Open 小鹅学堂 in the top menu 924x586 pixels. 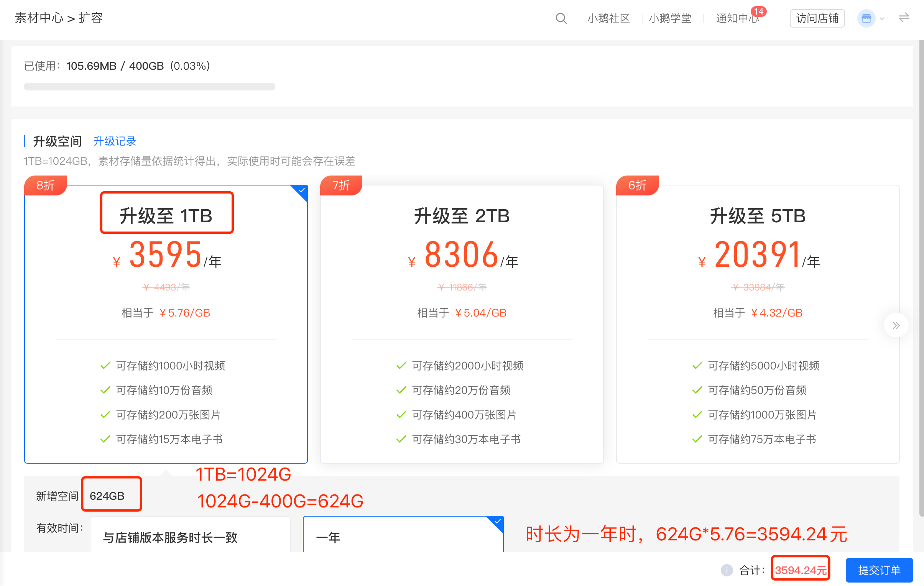point(670,18)
